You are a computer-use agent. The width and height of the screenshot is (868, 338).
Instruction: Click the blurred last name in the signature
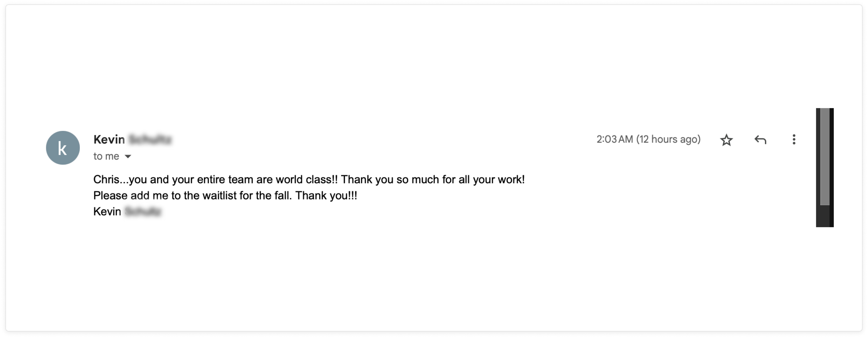143,211
